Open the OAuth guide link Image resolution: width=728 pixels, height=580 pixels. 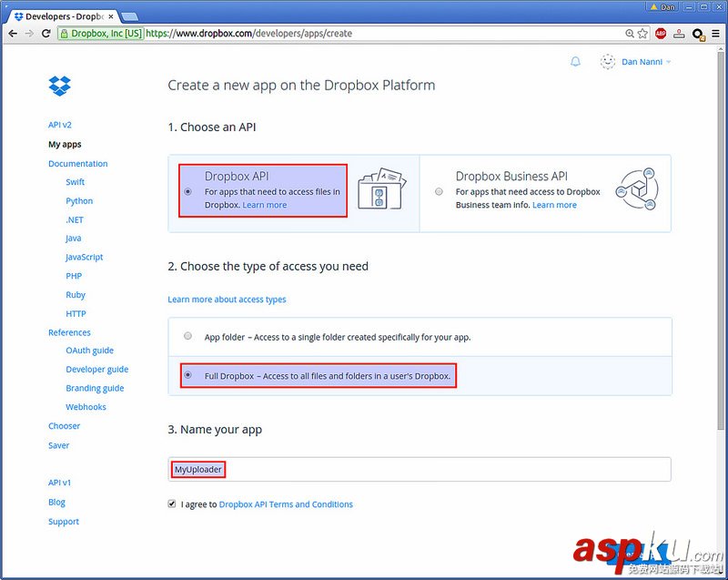89,351
